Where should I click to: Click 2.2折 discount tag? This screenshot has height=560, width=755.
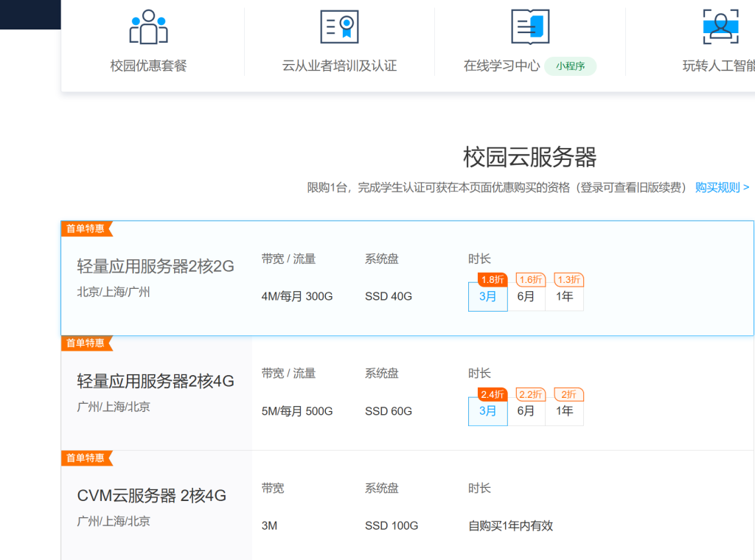coord(531,394)
